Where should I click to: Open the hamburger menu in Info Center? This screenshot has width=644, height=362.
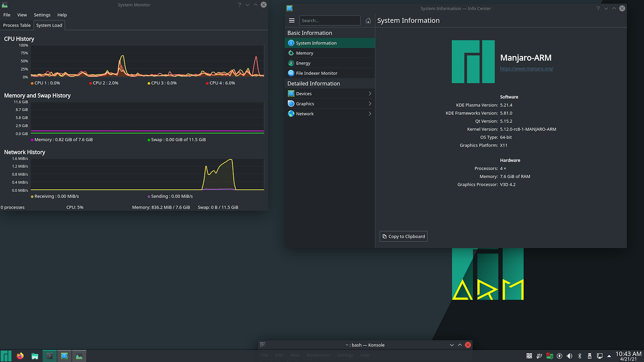tap(292, 21)
